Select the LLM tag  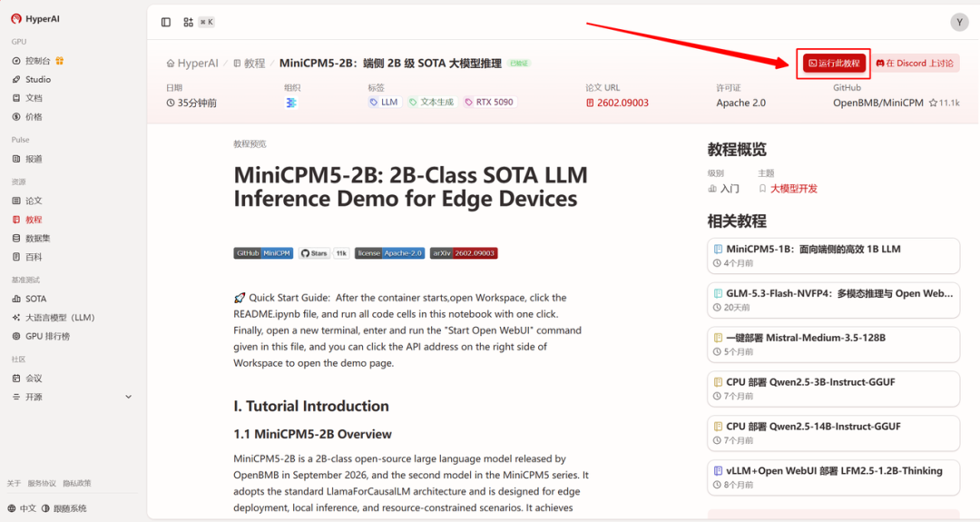(385, 102)
